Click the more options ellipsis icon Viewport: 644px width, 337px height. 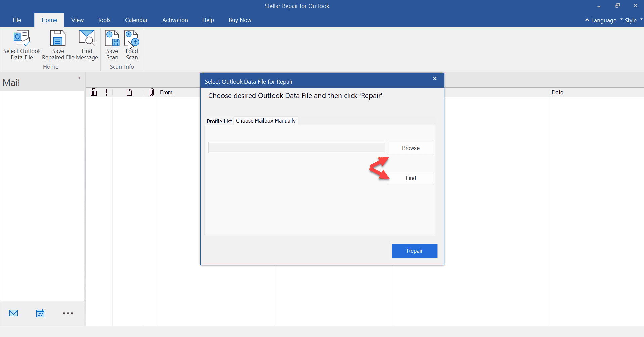pos(68,313)
